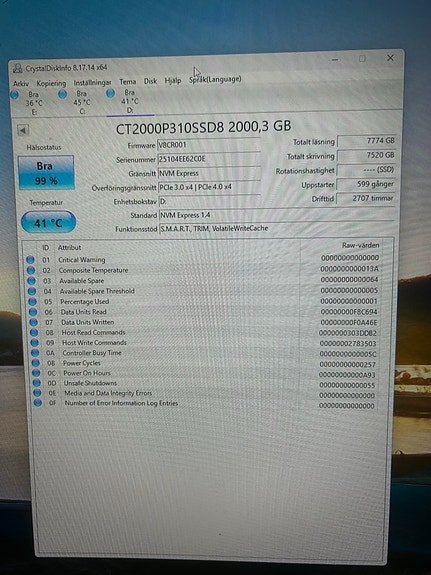Click the Standard field NVM Express 1.4
This screenshot has width=431, height=575.
277,215
